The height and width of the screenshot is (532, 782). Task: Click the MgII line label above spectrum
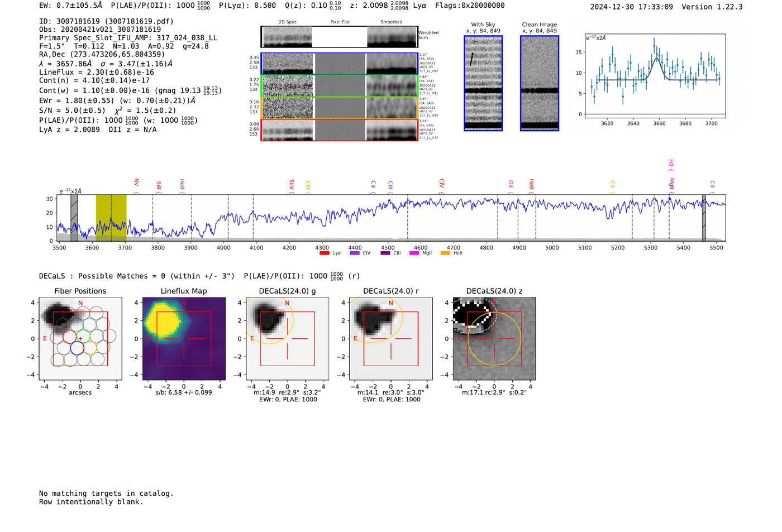(x=672, y=185)
